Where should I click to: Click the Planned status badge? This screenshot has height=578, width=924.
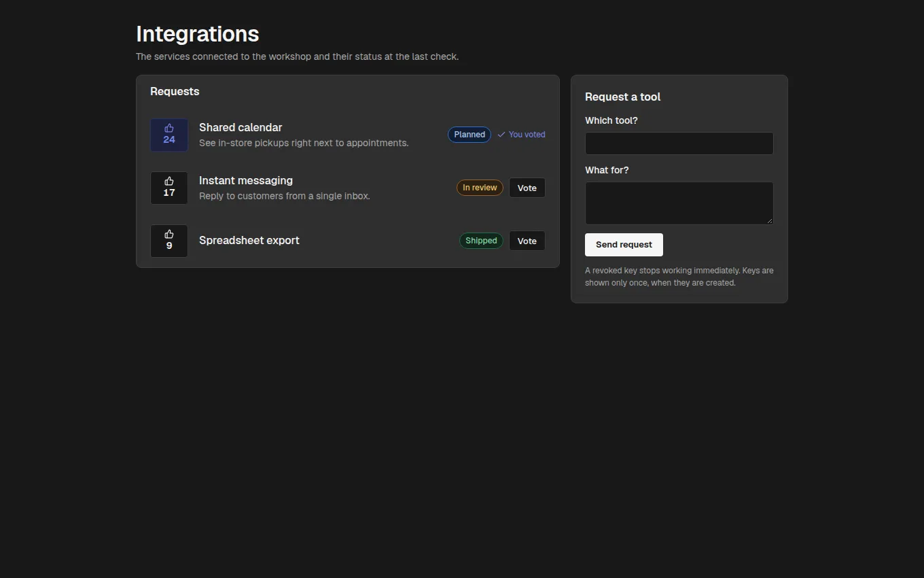click(469, 135)
